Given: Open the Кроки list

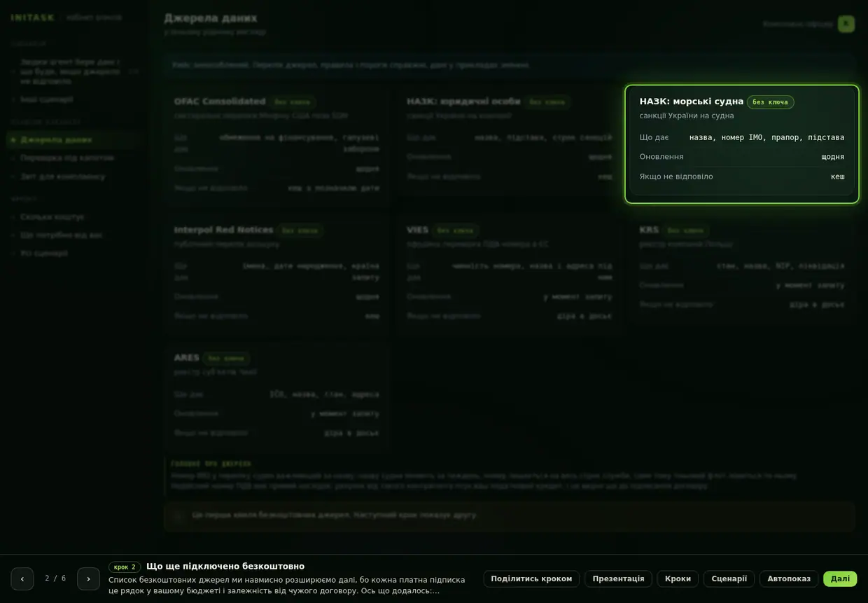Looking at the screenshot, I should point(678,578).
